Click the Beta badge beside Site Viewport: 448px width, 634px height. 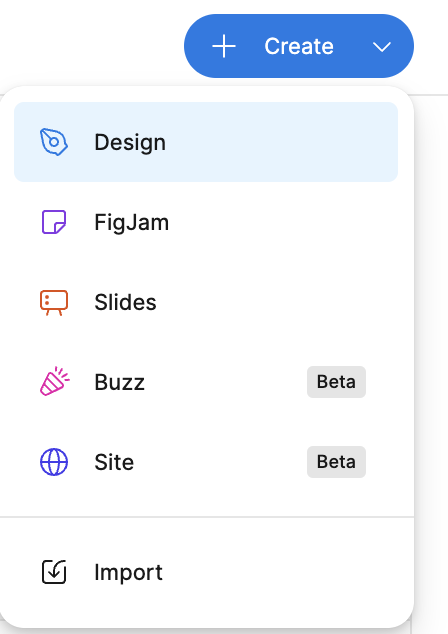(x=336, y=462)
